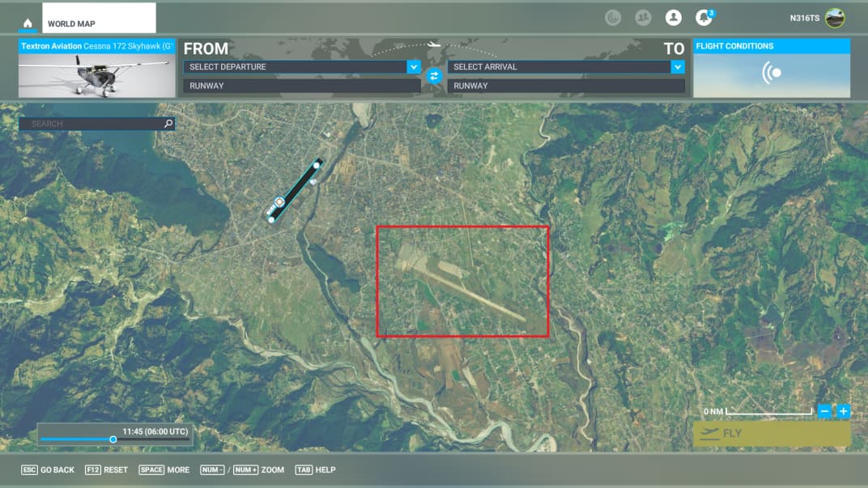Click Tab Help

(x=316, y=469)
